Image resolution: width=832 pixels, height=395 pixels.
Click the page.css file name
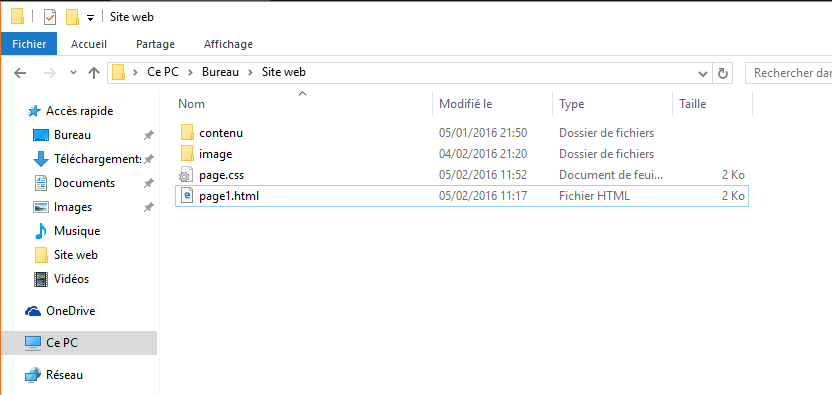221,175
